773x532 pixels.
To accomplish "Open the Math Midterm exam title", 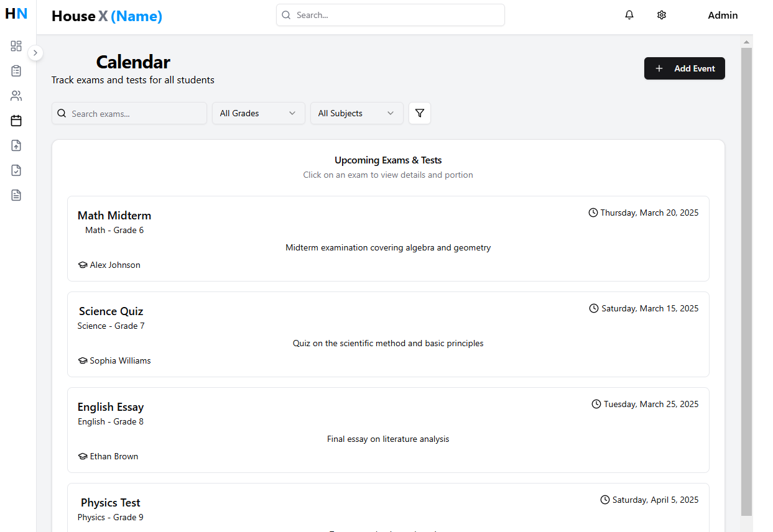I will (x=114, y=216).
